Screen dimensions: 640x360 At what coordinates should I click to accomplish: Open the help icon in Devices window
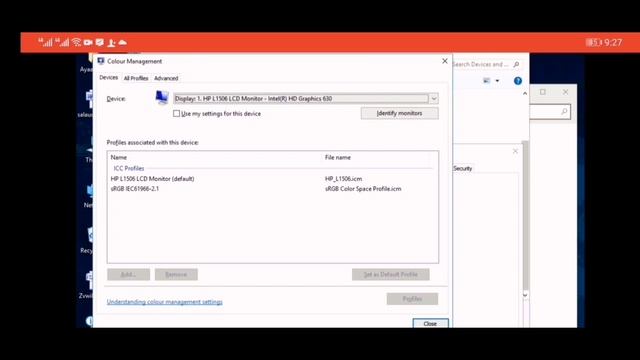point(518,81)
